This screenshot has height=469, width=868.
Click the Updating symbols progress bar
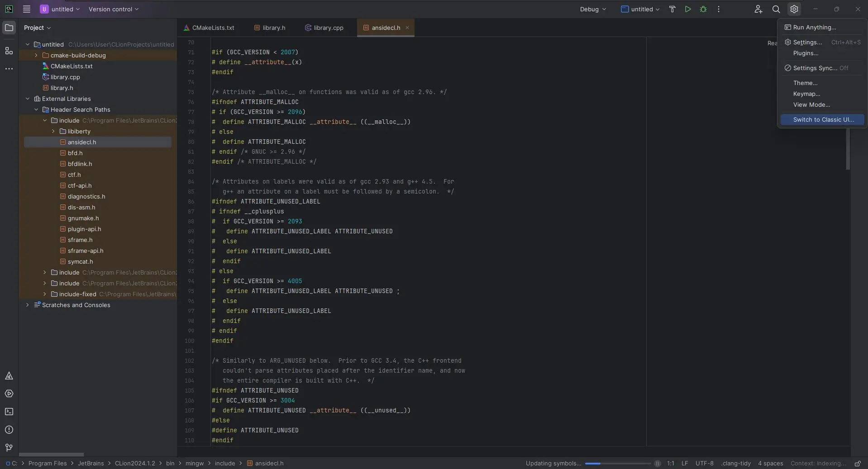coord(617,464)
